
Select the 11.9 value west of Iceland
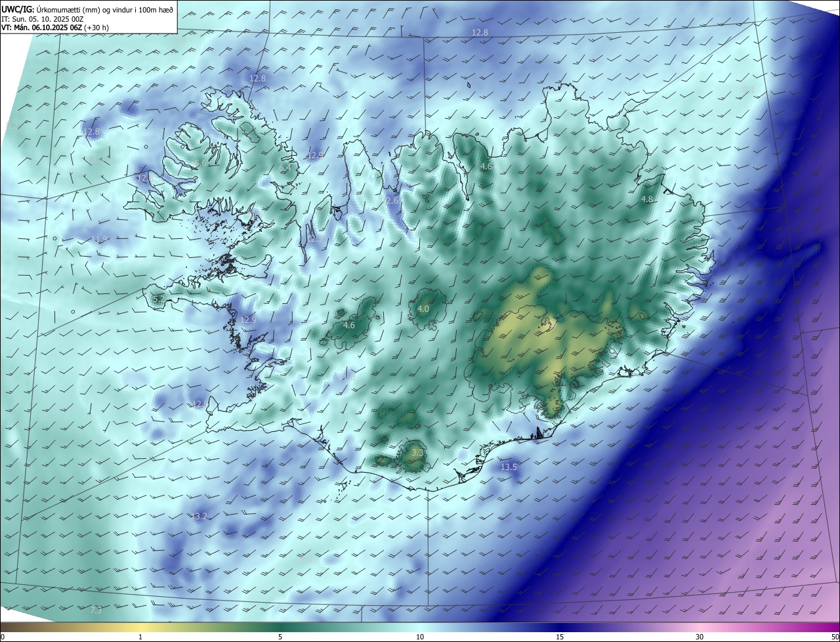[x=99, y=239]
